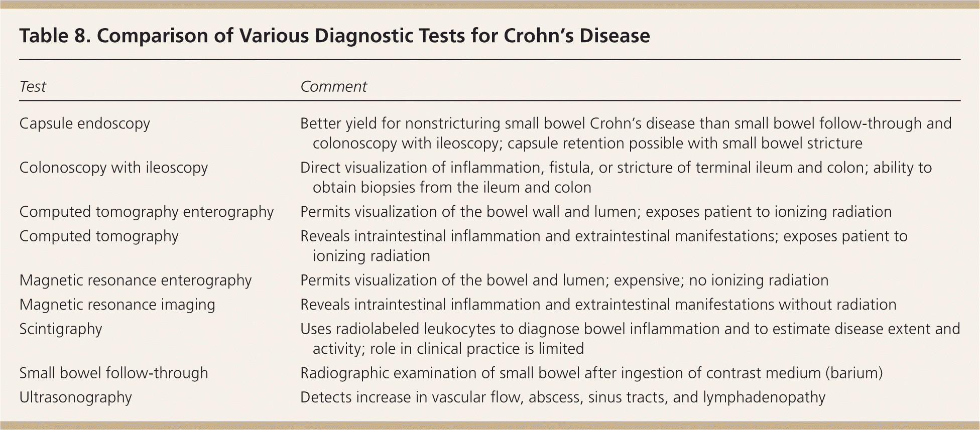Click the 'bowel wall and lumen' comment text
Image resolution: width=980 pixels, height=430 pixels.
595,212
